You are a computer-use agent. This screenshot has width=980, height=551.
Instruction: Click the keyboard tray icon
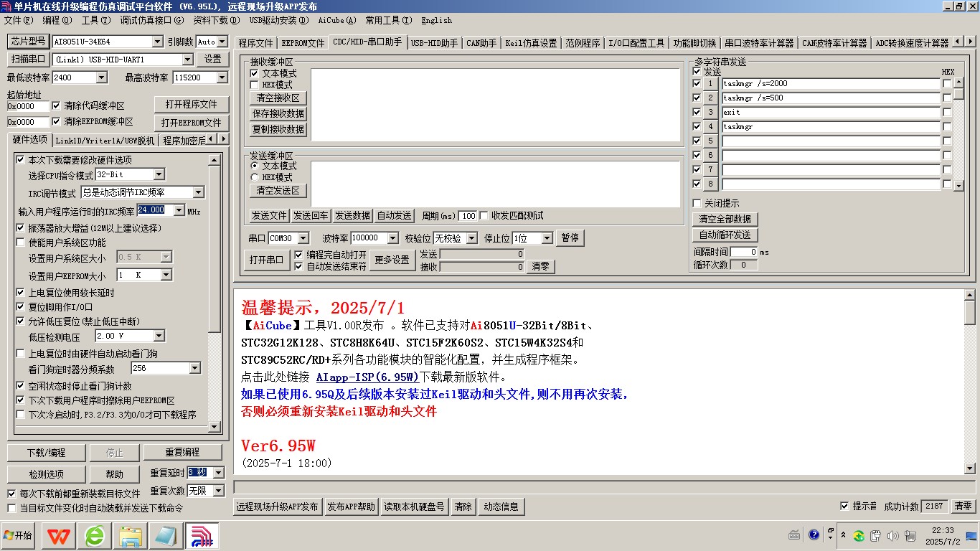click(795, 534)
